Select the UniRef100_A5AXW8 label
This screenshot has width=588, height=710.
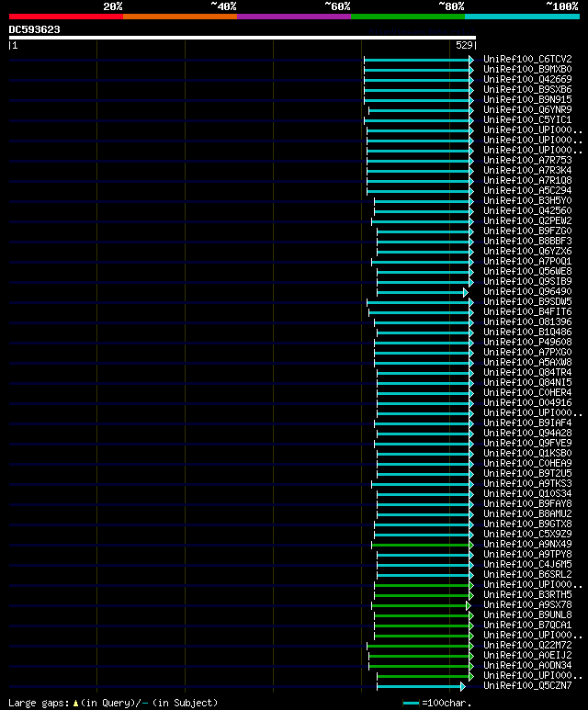[527, 362]
